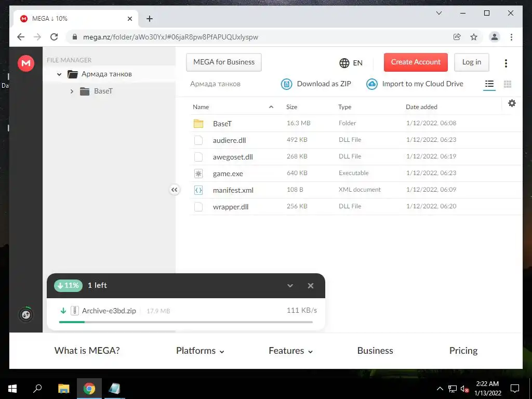
Task: Select the awegoset.dll file name
Action: click(233, 157)
